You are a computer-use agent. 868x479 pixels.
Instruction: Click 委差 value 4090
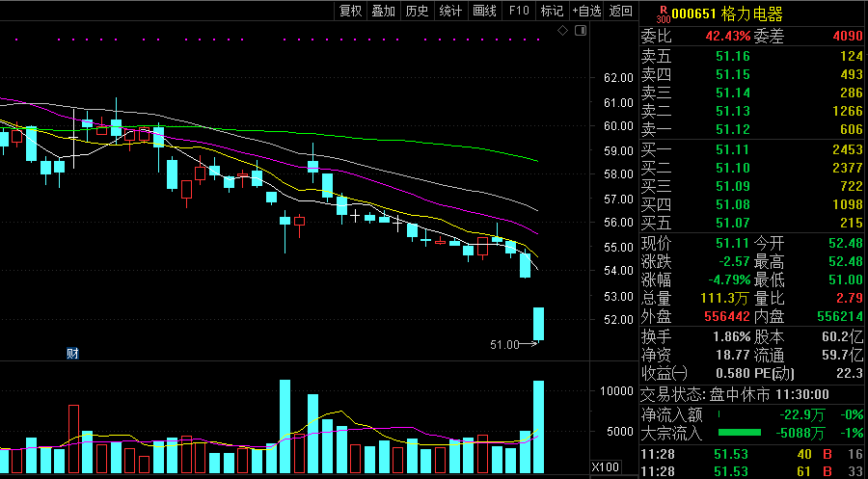point(848,37)
